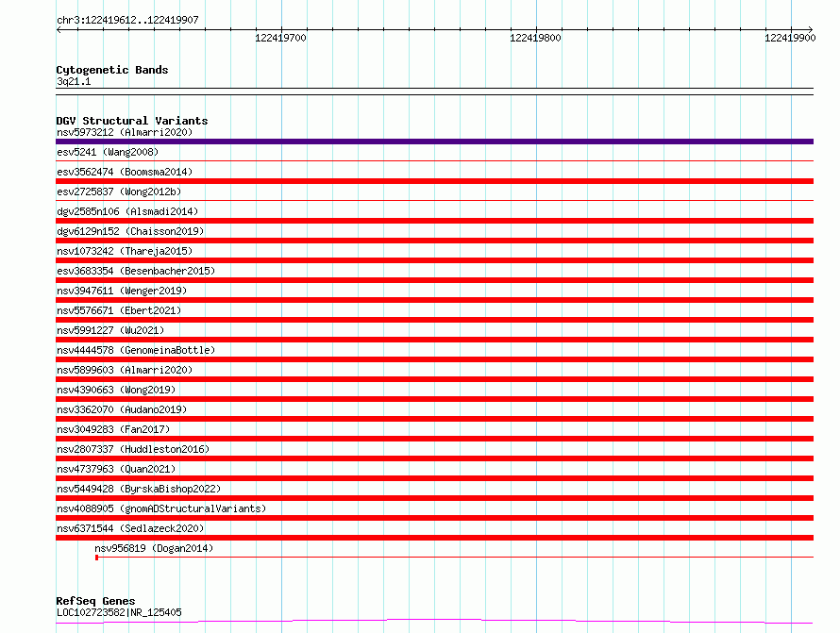
Task: Select nsv2807337 (Huddleston2016) variant label
Action: (133, 449)
